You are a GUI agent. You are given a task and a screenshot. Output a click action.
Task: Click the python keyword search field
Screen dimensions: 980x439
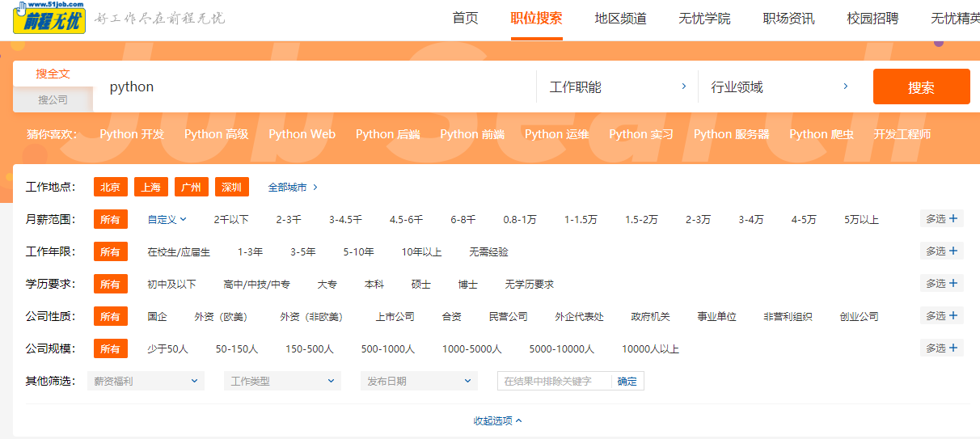315,87
